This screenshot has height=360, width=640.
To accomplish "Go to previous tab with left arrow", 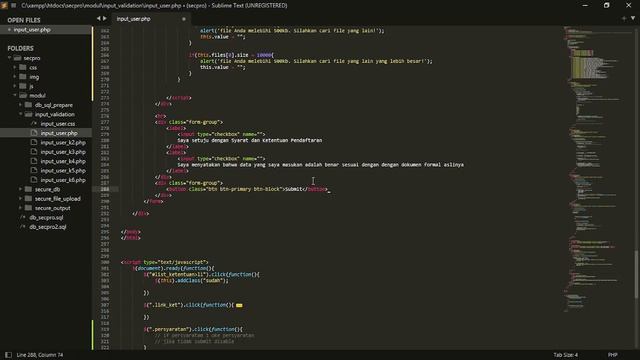I will point(98,18).
